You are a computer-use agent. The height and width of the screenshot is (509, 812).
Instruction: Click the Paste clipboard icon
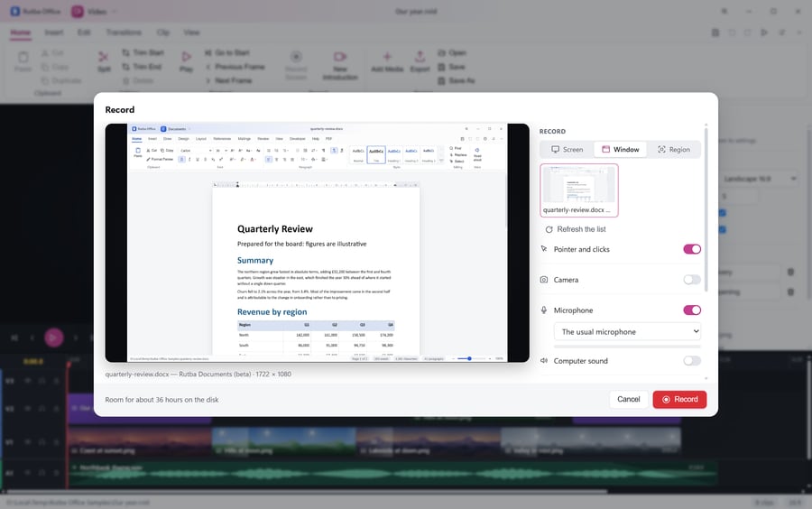23,57
